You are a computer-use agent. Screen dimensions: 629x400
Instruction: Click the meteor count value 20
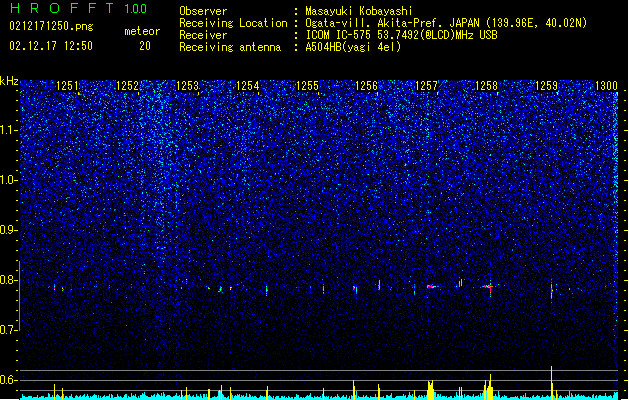tap(145, 46)
